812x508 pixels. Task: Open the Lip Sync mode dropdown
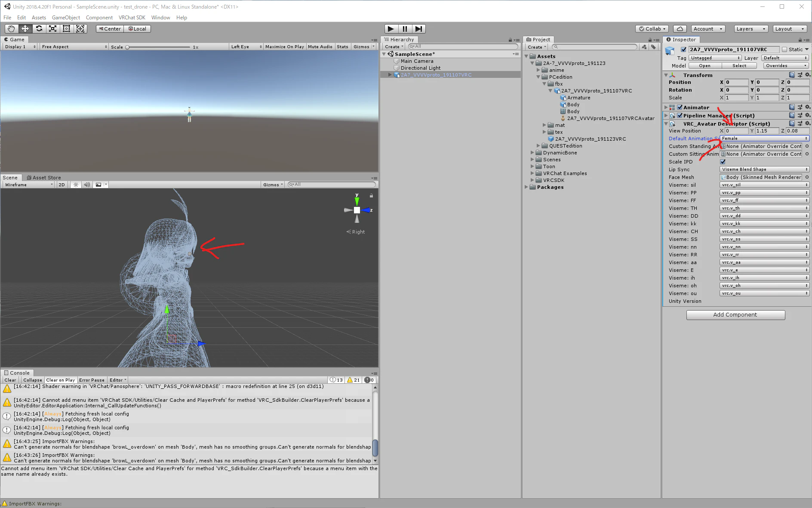point(764,169)
